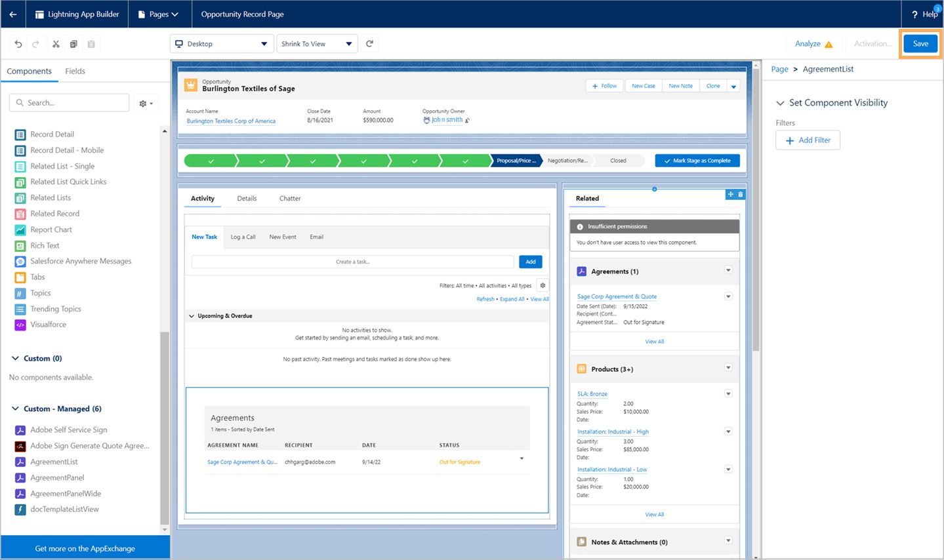944x560 pixels.
Task: Switch to the Components tab
Action: [29, 71]
